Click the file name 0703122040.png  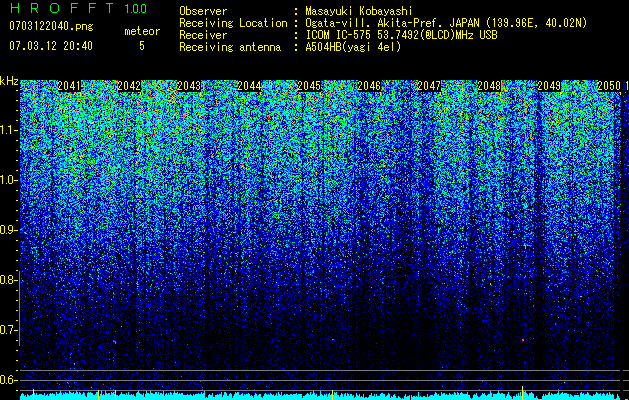tap(51, 26)
